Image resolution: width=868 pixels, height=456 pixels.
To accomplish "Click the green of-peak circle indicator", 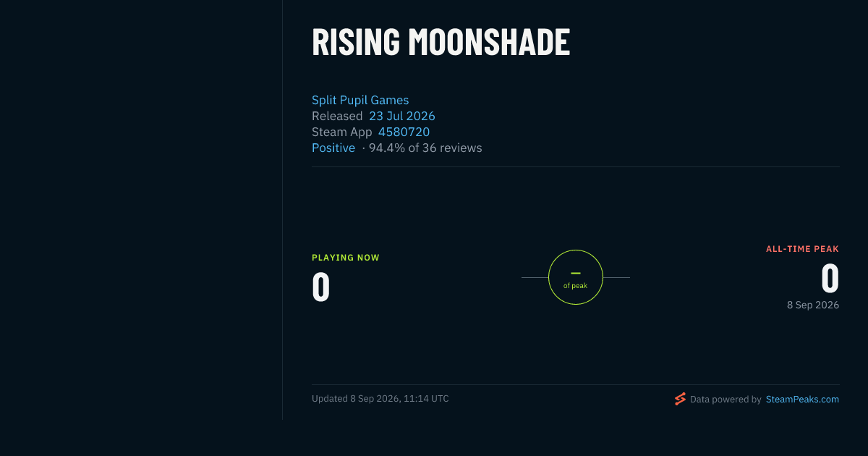I will click(576, 277).
